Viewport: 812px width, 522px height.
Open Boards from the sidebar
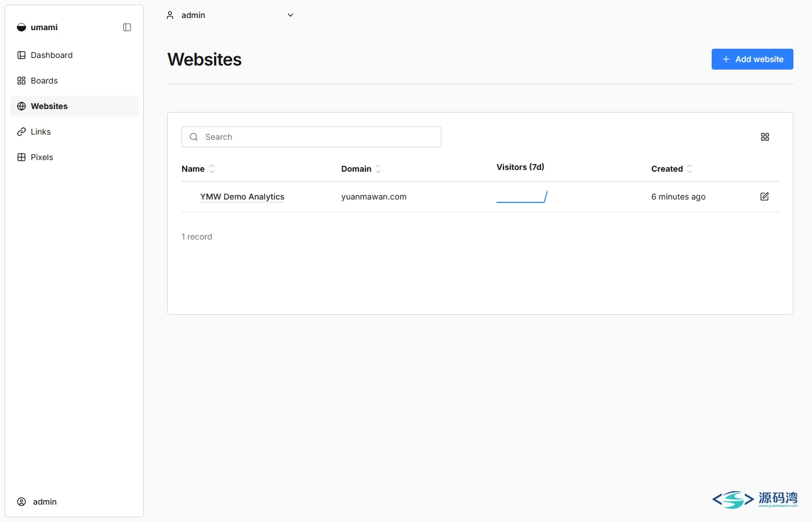pos(74,81)
